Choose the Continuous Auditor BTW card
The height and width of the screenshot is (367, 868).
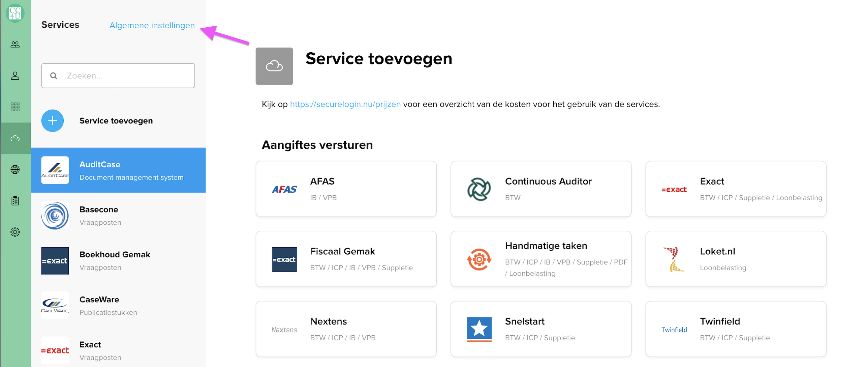[541, 189]
